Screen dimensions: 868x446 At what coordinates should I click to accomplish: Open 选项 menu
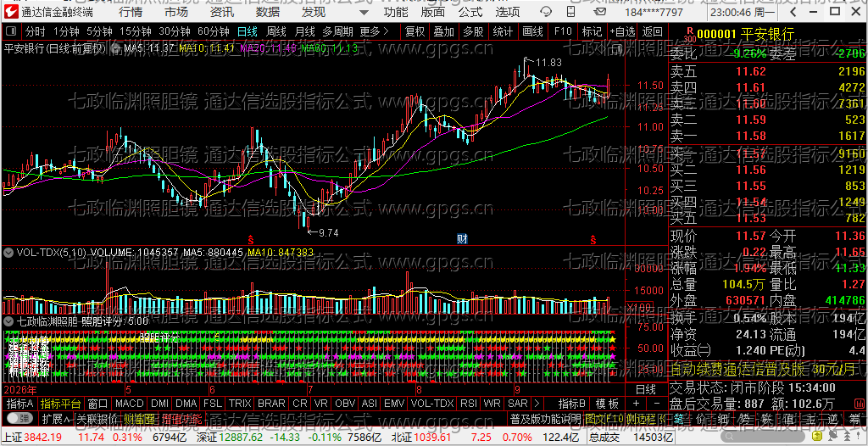coord(508,12)
